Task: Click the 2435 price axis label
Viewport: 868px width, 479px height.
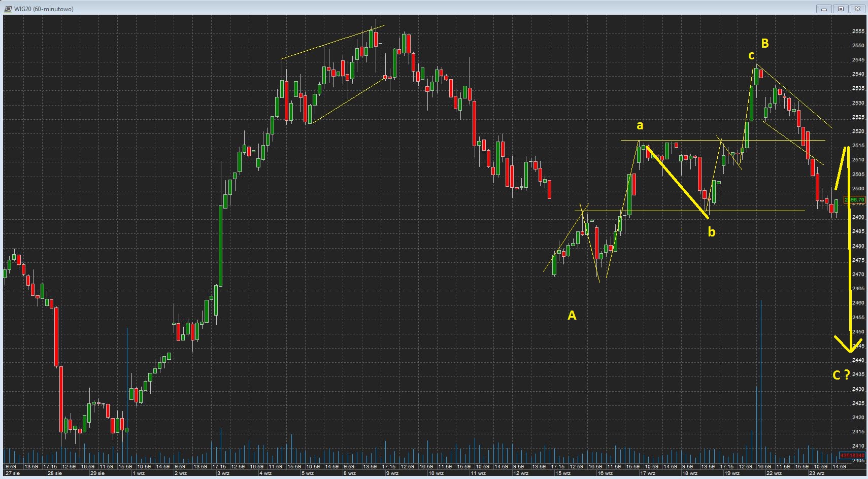Action: (x=858, y=374)
